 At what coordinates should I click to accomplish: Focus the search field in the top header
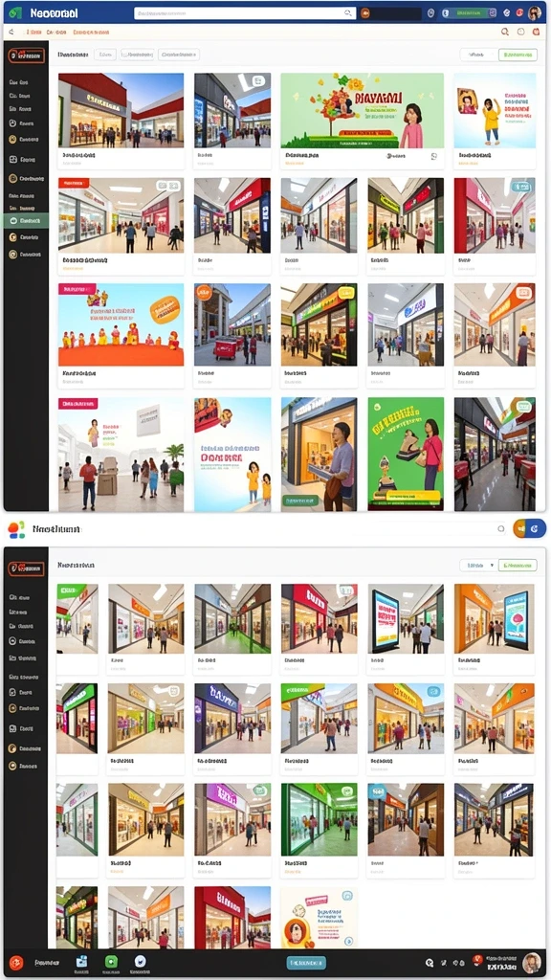tap(245, 12)
